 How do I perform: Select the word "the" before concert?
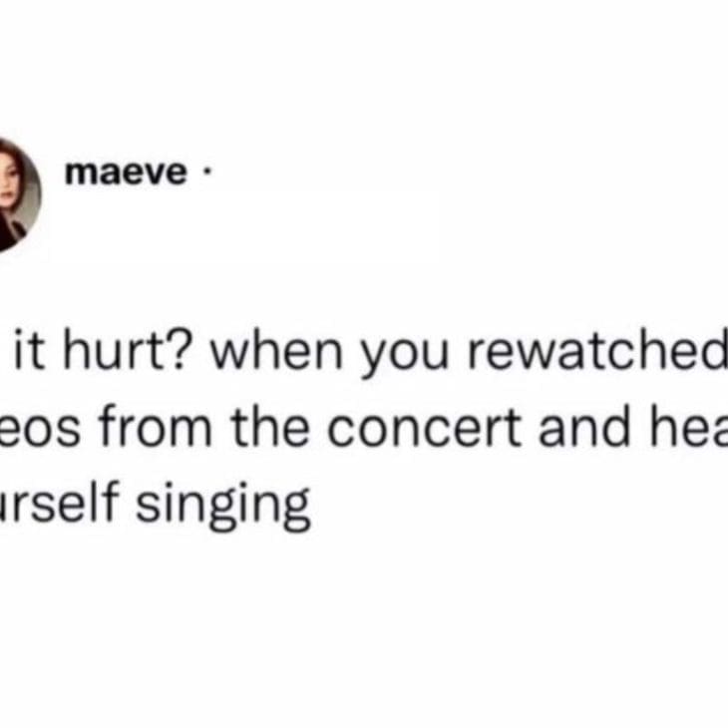click(269, 425)
